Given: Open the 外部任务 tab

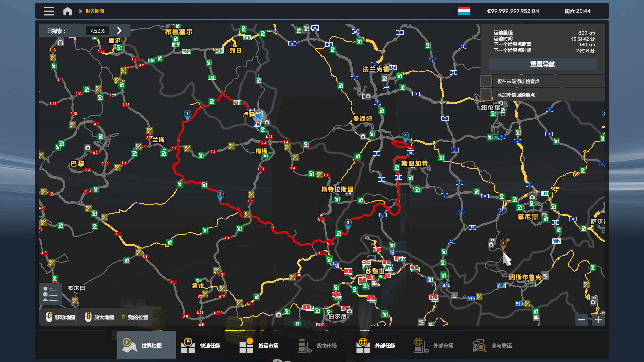Looking at the screenshot, I should [376, 345].
